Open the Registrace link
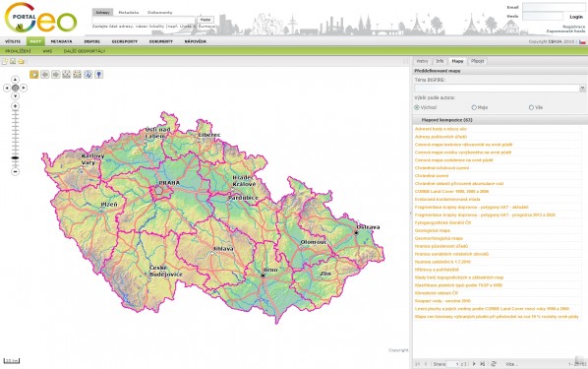Viewport: 588px width, 369px height. [x=574, y=27]
